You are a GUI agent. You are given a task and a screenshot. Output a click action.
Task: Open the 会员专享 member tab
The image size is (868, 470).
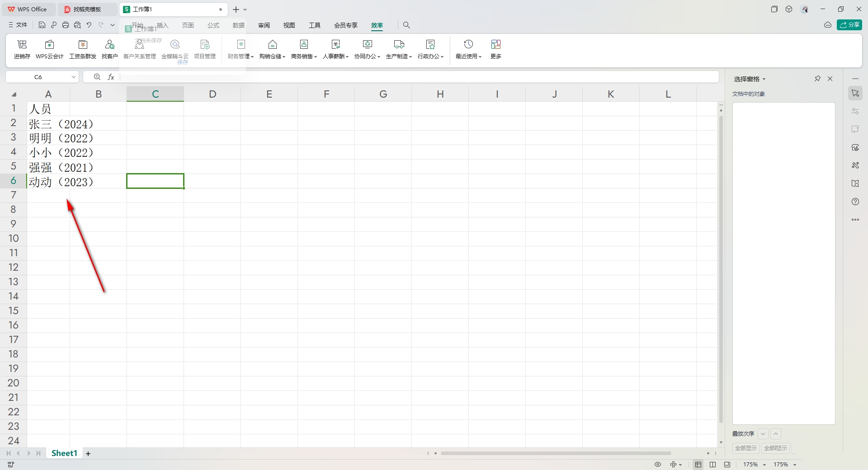pos(346,25)
